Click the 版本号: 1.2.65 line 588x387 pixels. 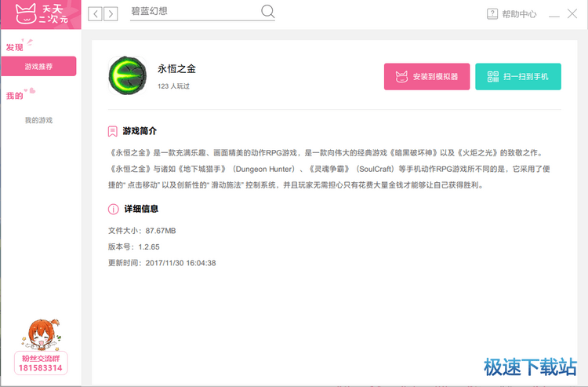tap(134, 247)
